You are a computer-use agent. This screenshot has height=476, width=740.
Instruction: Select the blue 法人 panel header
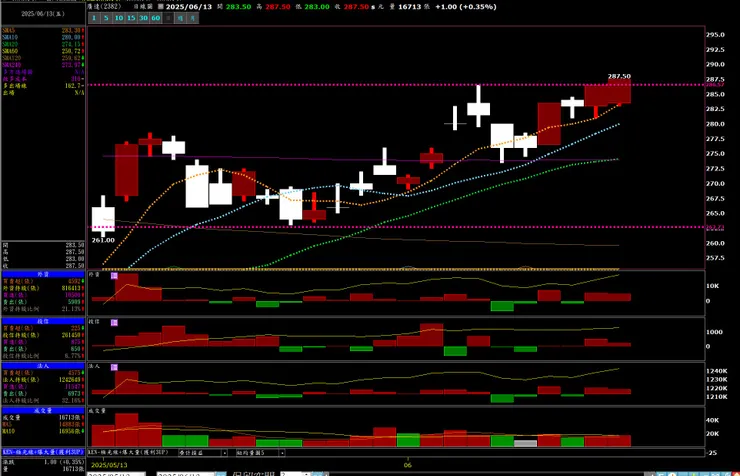click(x=43, y=366)
